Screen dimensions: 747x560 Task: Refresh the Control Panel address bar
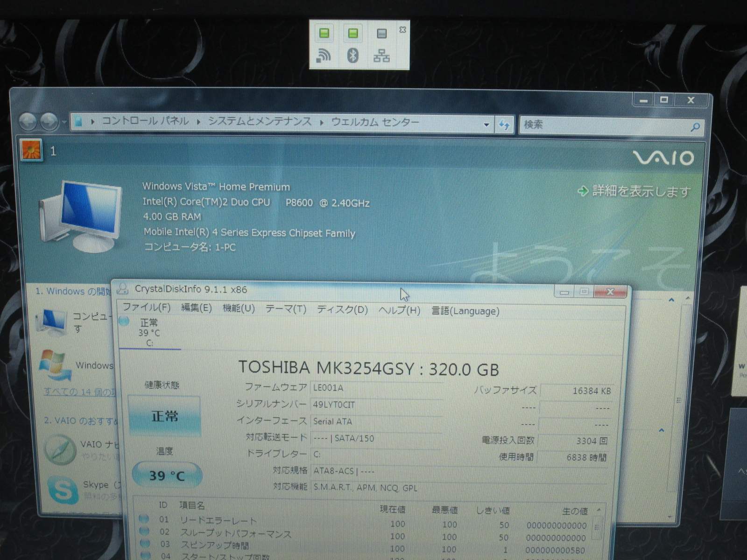coord(504,125)
